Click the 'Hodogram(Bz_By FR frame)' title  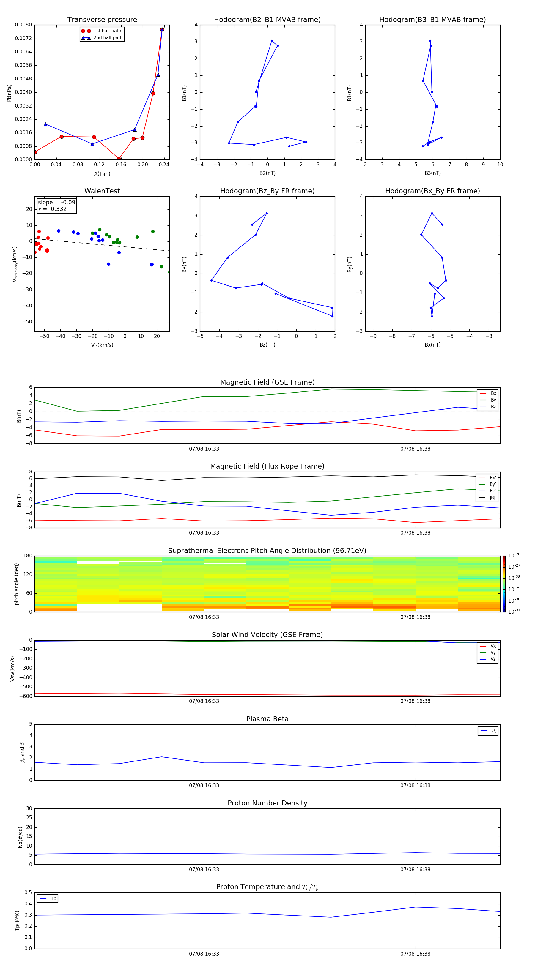click(267, 191)
